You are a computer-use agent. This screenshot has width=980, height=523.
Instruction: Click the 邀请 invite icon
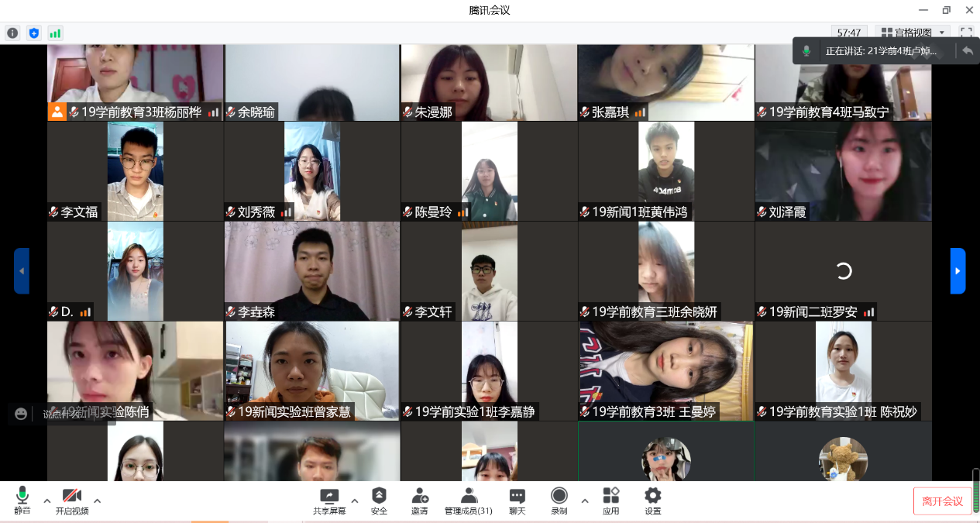coord(420,501)
